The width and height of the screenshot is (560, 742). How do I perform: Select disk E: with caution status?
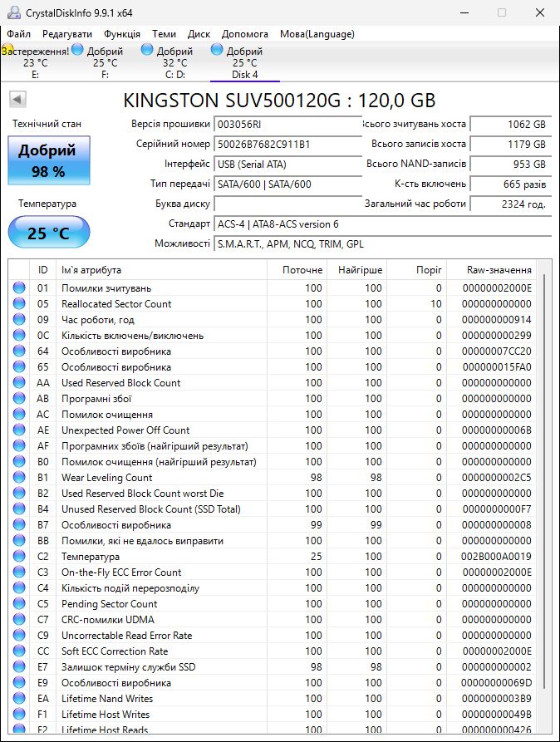pyautogui.click(x=35, y=62)
